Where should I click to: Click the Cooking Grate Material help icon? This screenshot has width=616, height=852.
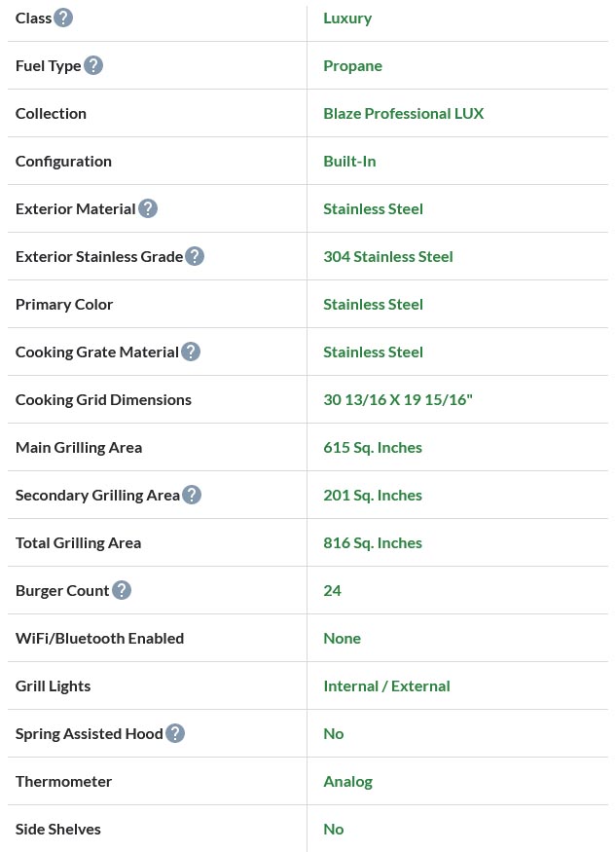pyautogui.click(x=191, y=352)
